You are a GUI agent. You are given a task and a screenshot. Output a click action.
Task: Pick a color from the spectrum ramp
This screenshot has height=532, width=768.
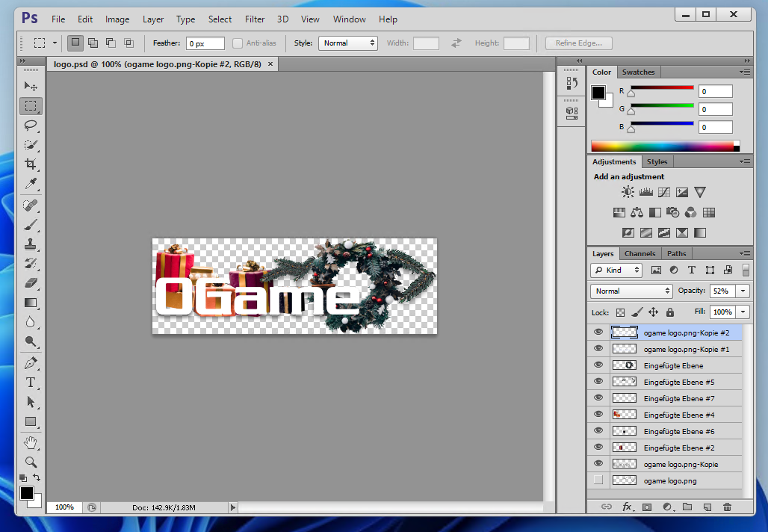click(x=665, y=146)
